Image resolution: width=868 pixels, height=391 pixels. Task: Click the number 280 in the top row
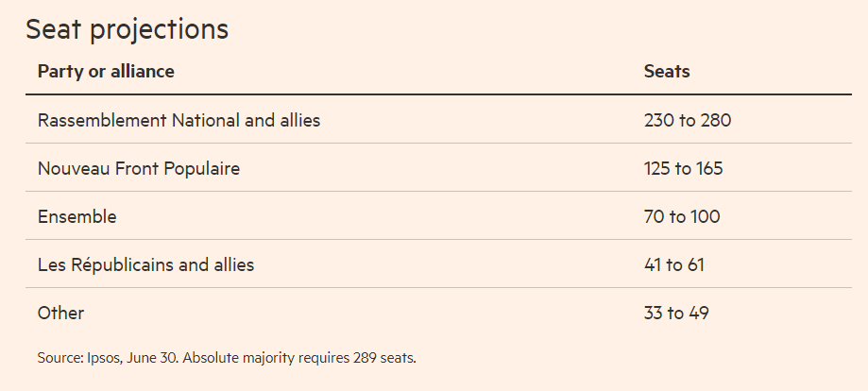coord(714,121)
